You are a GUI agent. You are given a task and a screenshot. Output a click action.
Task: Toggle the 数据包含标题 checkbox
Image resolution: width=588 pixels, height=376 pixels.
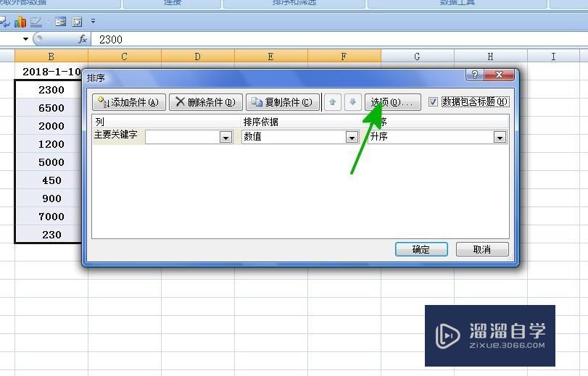click(x=433, y=101)
